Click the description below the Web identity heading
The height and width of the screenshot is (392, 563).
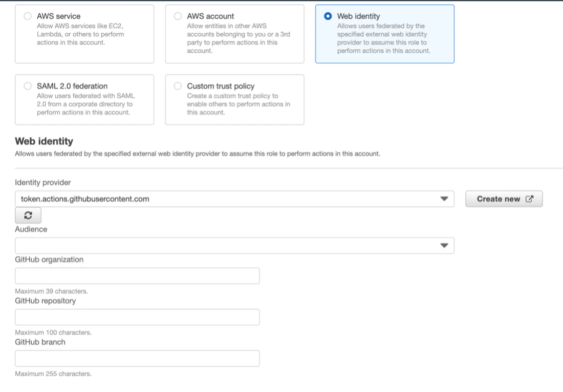pyautogui.click(x=198, y=154)
